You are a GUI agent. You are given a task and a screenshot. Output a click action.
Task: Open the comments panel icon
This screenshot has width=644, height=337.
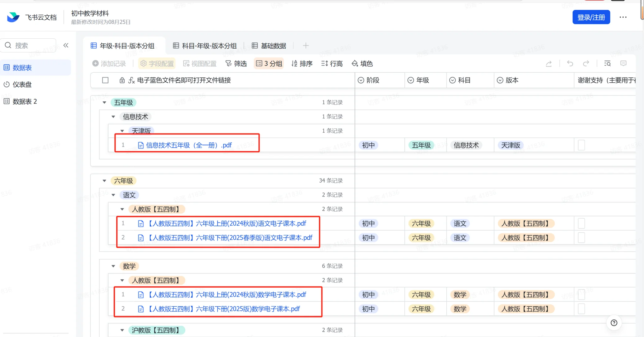coord(623,64)
